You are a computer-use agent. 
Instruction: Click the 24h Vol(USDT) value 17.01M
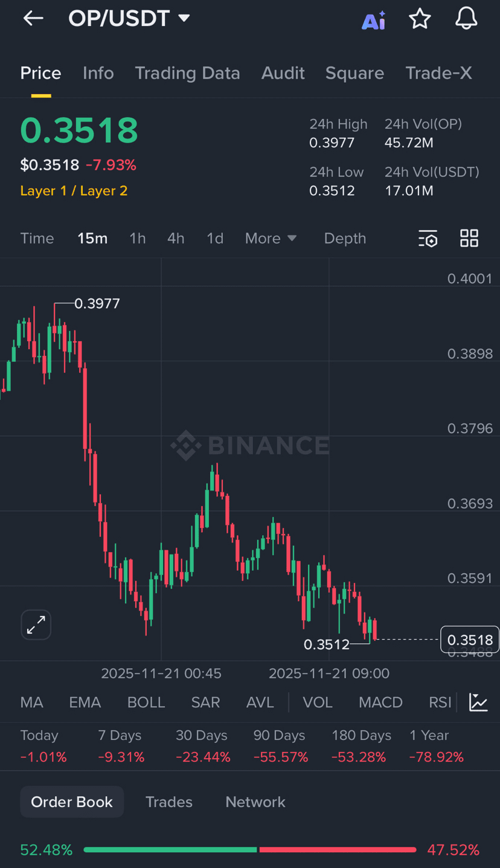tap(409, 191)
